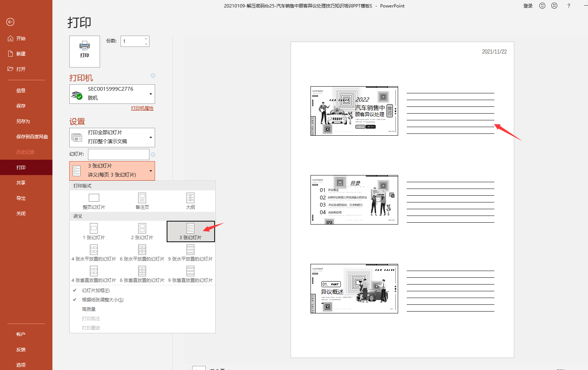Viewport: 588px width, 370px height.
Task: Choose 3 slides handout layout
Action: [191, 232]
